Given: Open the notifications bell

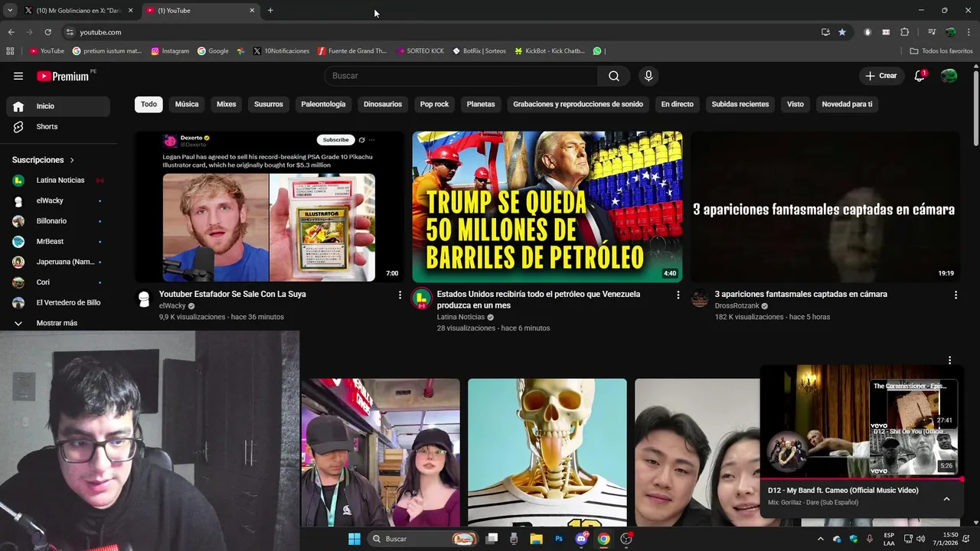Looking at the screenshot, I should [920, 76].
